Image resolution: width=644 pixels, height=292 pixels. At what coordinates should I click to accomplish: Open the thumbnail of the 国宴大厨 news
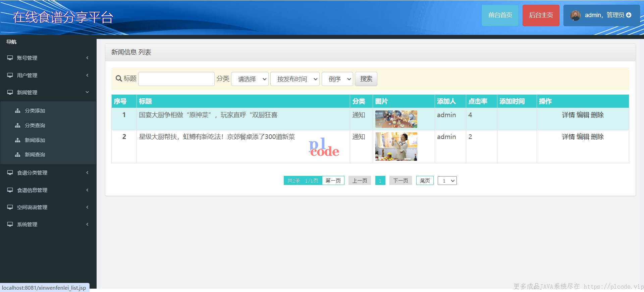click(396, 119)
